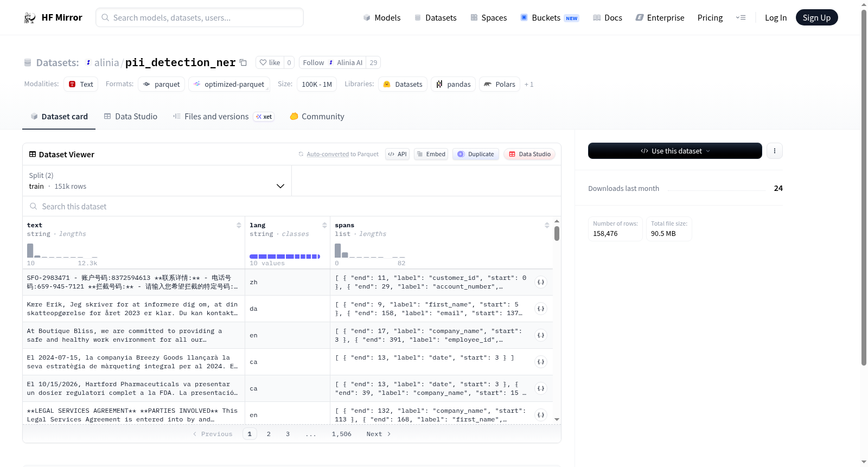Expand the Use this dataset dropdown
The image size is (868, 467).
(675, 151)
